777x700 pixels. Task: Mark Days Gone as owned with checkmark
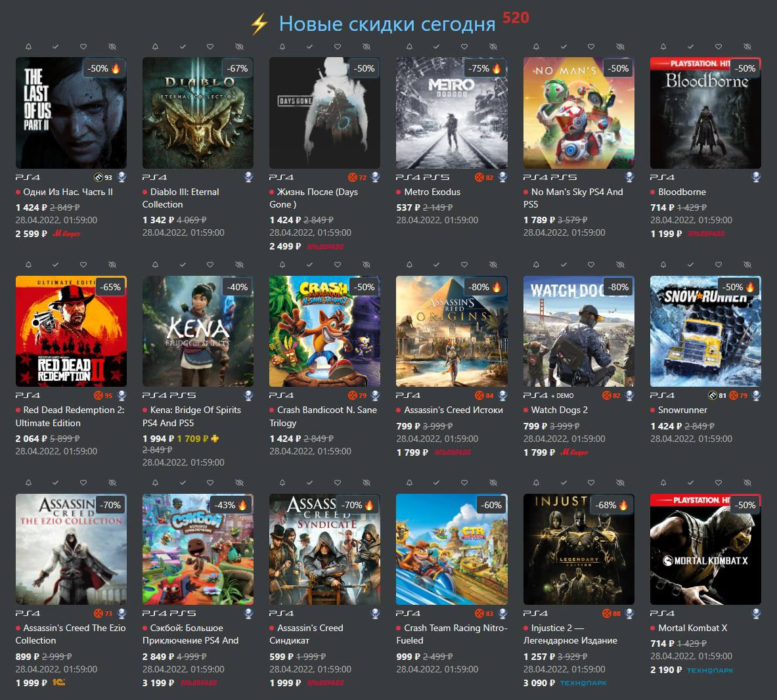point(310,47)
